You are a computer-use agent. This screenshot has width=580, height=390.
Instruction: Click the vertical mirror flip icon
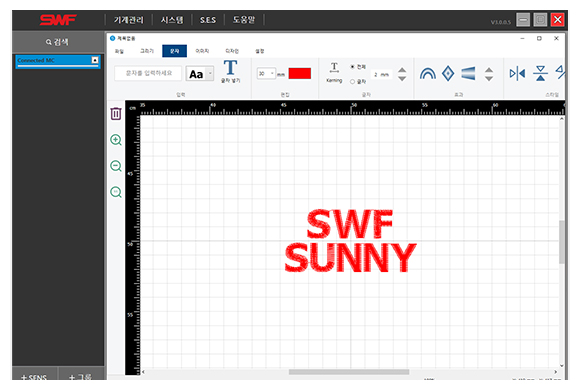point(540,73)
